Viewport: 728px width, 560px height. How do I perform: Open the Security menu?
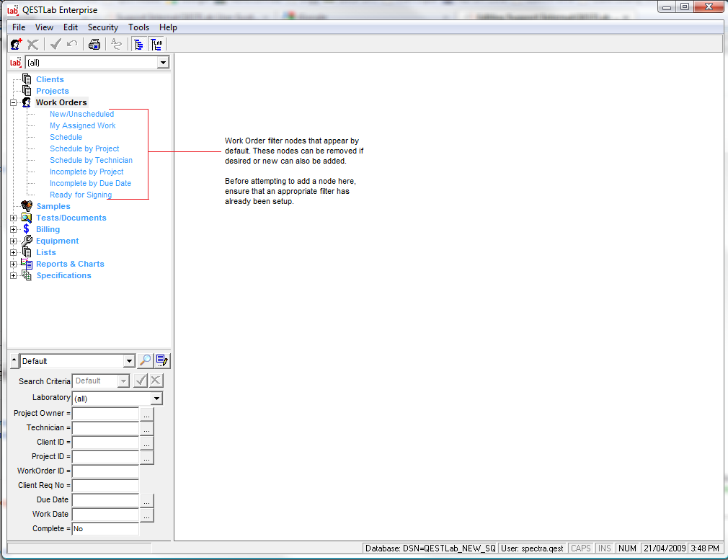[102, 27]
